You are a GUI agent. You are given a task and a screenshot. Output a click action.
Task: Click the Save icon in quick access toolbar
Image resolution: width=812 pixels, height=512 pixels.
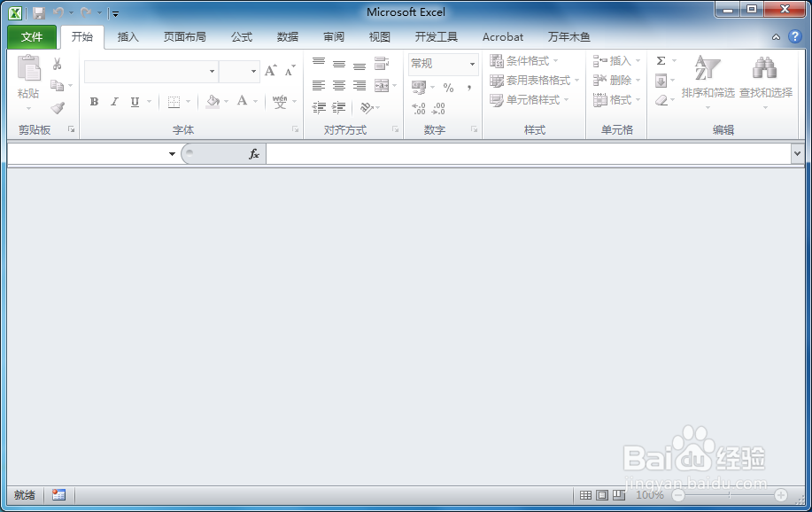pyautogui.click(x=39, y=12)
